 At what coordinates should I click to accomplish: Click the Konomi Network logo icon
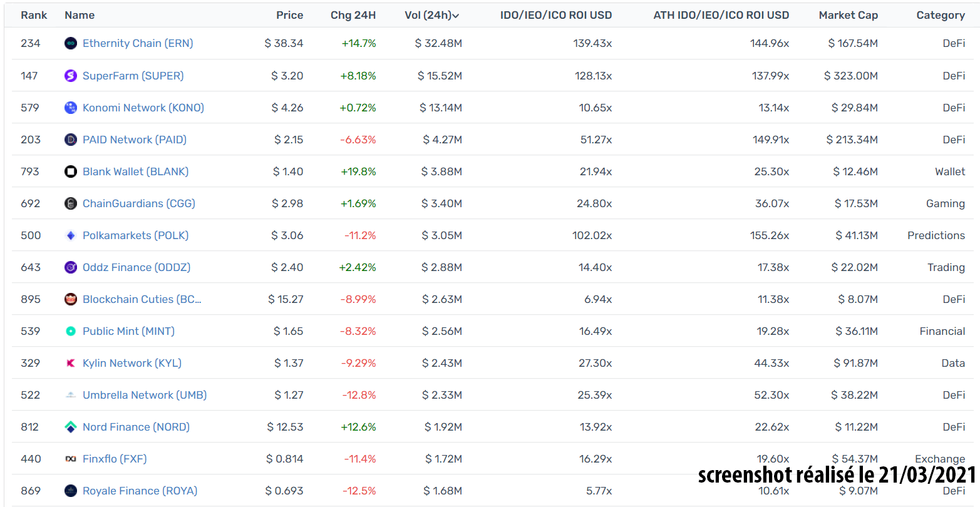[x=71, y=108]
